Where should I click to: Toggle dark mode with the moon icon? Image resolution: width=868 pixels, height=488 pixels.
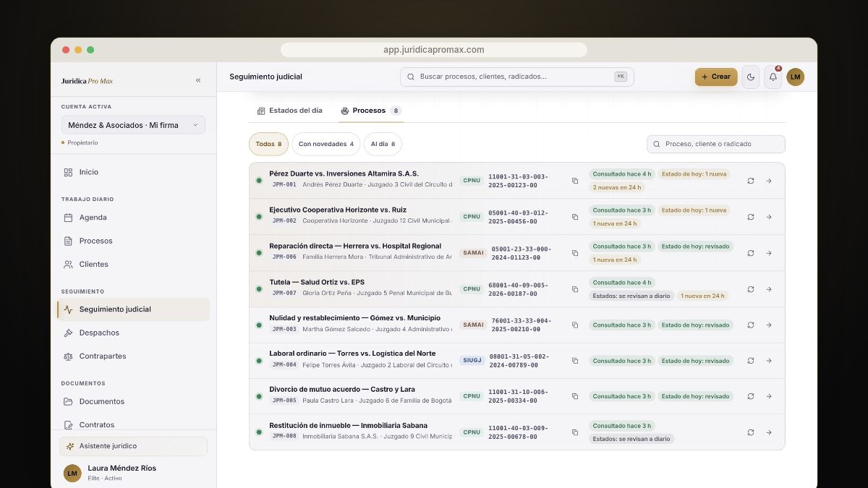(751, 77)
